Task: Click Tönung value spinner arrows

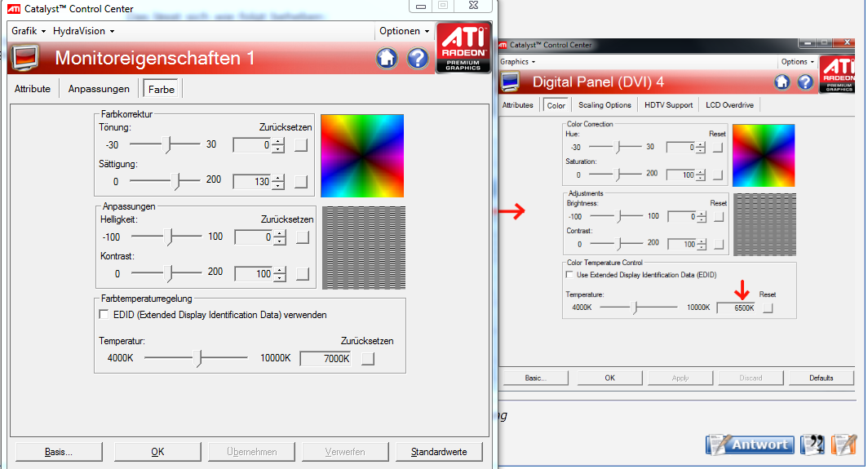Action: [279, 145]
